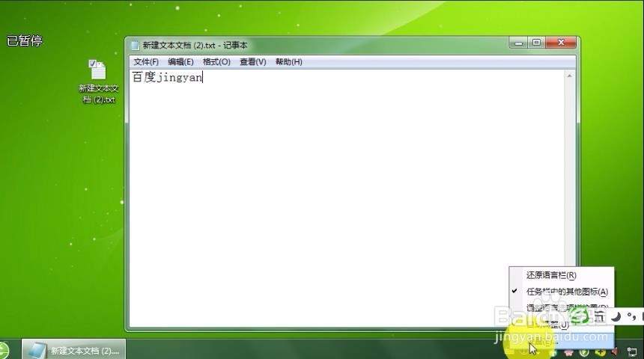Maximize the Notepad window
The width and height of the screenshot is (644, 359).
536,43
